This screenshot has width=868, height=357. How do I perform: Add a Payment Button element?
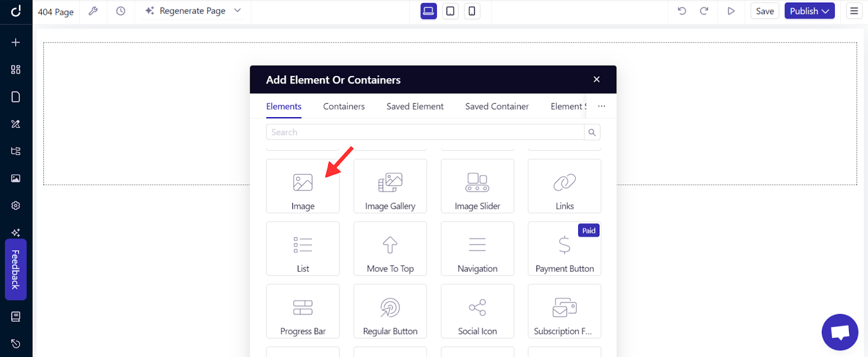click(x=564, y=248)
